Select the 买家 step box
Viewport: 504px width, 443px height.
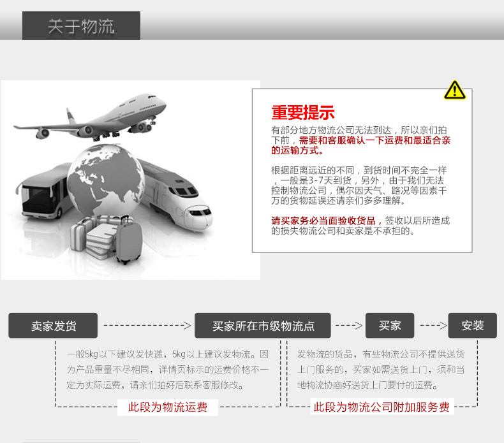(x=389, y=326)
